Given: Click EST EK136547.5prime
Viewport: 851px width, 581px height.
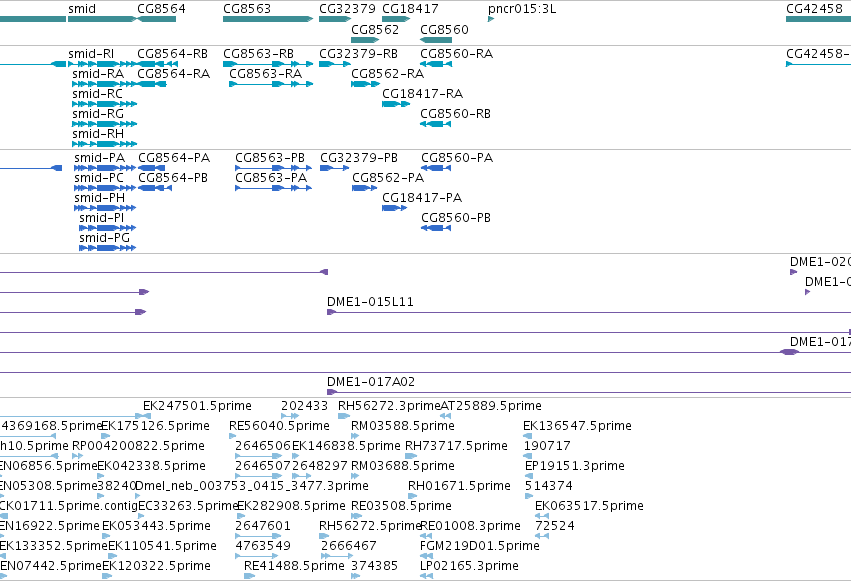Looking at the screenshot, I should coord(577,426).
